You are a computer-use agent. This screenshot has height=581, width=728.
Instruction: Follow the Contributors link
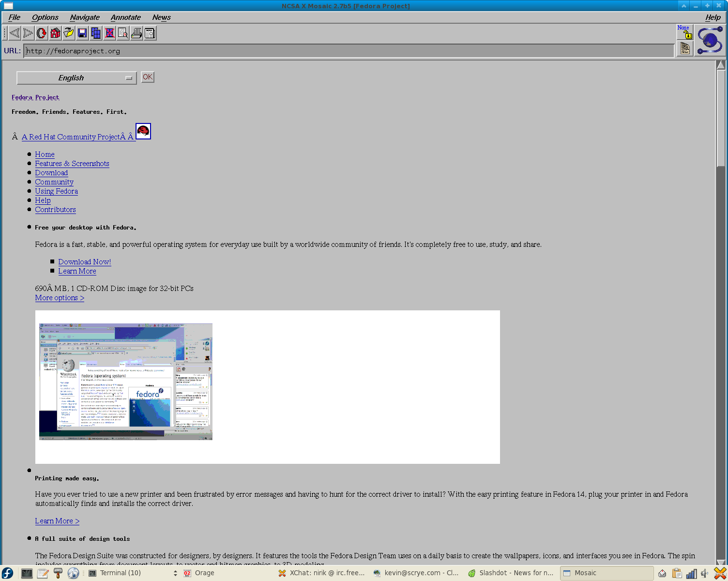point(55,210)
